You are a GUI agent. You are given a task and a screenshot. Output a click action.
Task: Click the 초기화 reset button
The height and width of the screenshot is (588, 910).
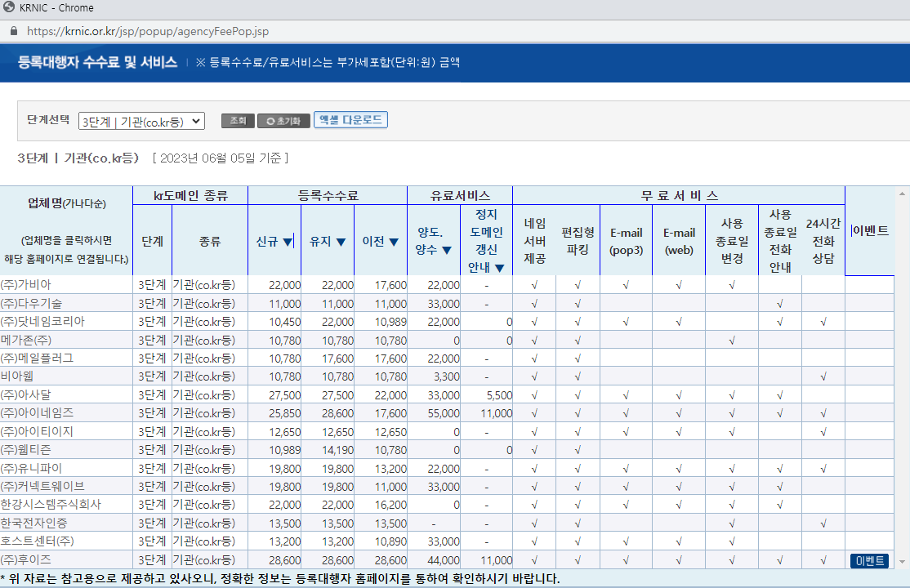pyautogui.click(x=283, y=121)
